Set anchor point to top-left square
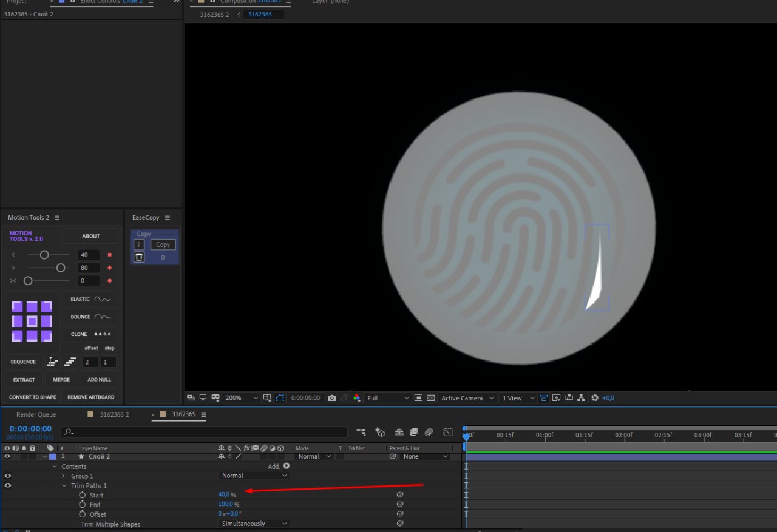This screenshot has width=777, height=532. (17, 306)
